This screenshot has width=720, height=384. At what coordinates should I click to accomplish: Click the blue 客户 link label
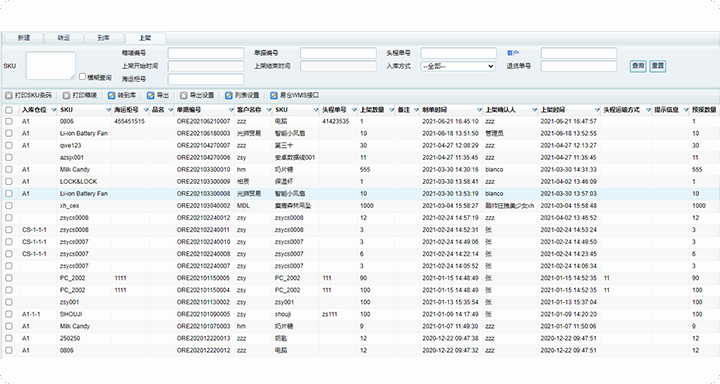click(x=513, y=53)
